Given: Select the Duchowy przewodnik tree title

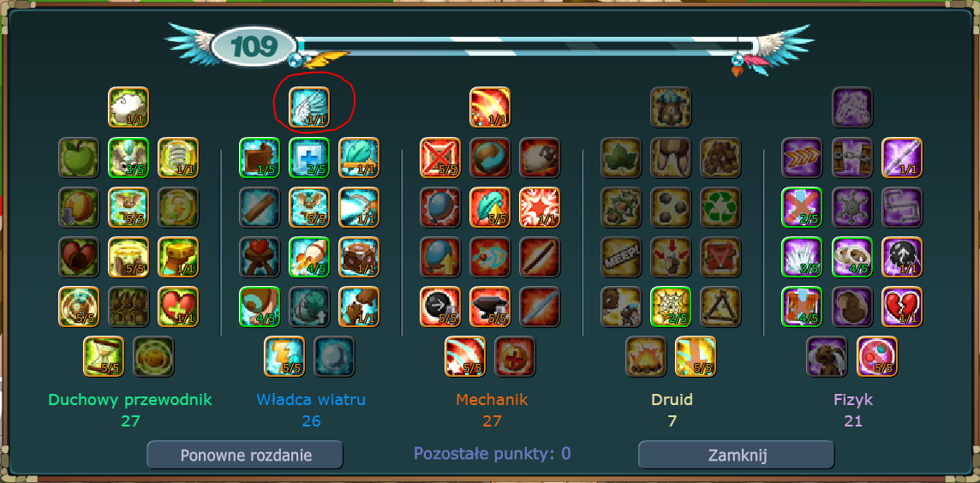Looking at the screenshot, I should 130,399.
